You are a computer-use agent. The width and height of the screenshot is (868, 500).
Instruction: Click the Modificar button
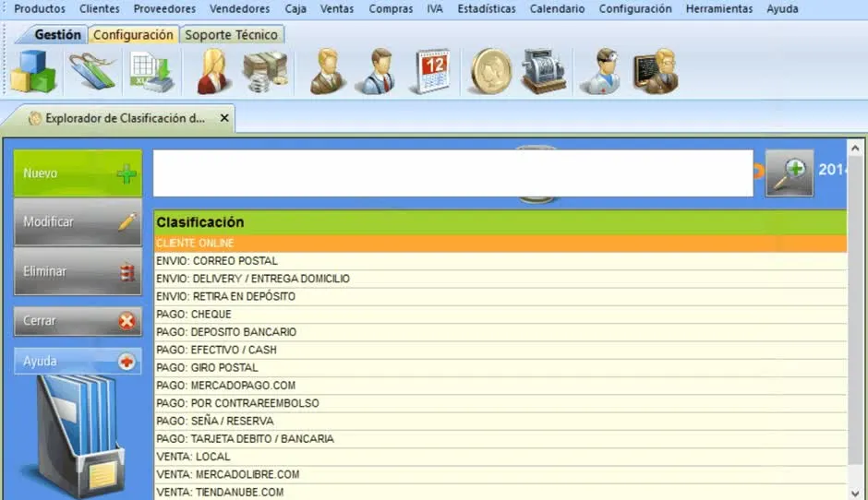78,221
